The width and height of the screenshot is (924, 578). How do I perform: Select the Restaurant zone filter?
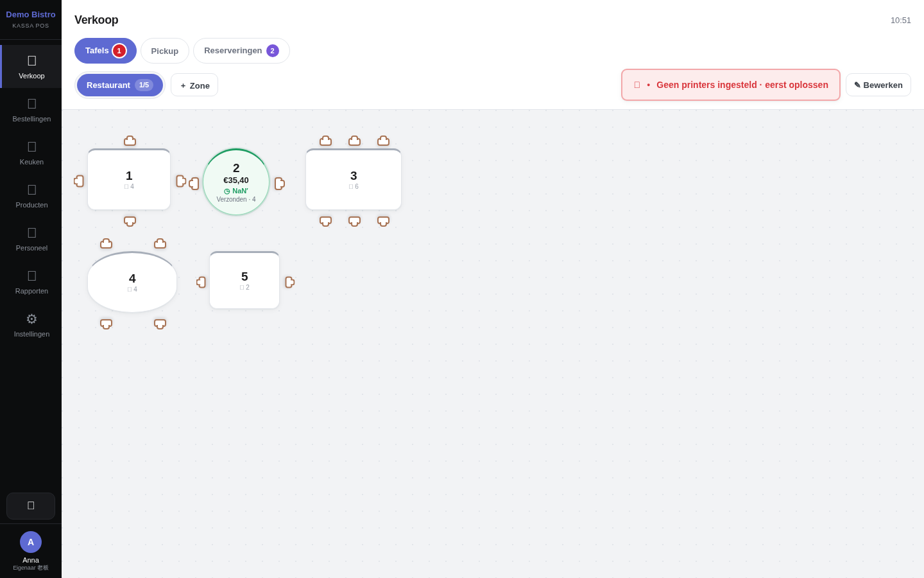(x=120, y=85)
